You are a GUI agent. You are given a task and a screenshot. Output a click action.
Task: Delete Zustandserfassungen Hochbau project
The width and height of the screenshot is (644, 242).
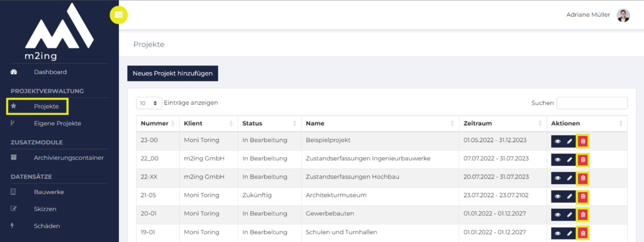coord(582,178)
